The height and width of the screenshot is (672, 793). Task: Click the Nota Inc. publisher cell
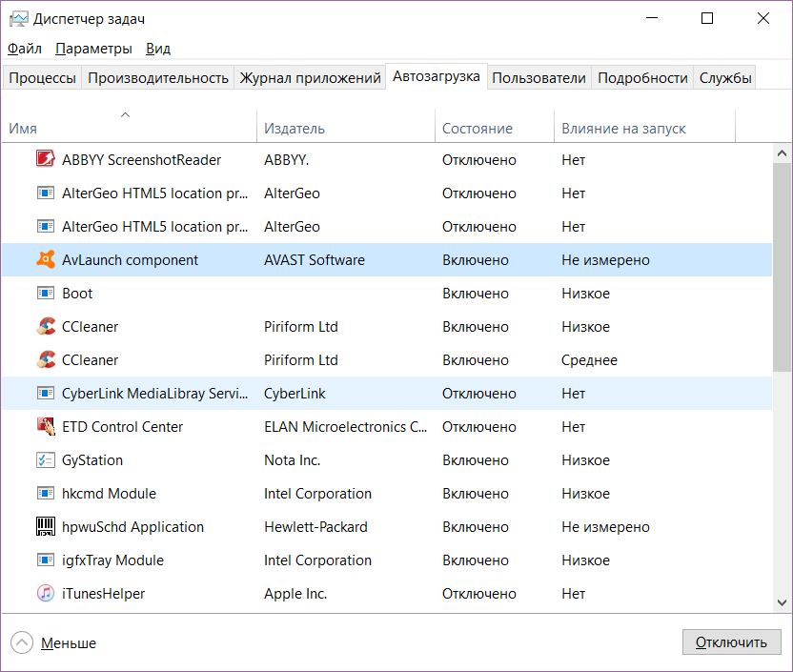click(x=293, y=460)
